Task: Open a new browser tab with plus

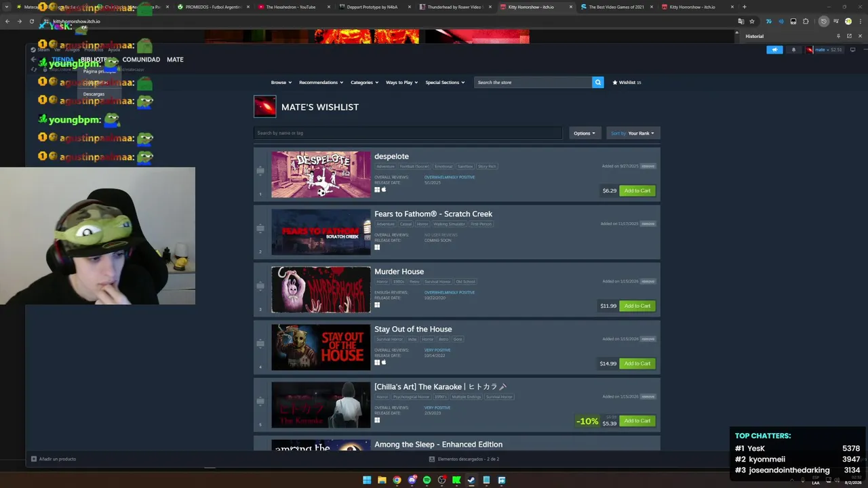Action: (x=744, y=7)
